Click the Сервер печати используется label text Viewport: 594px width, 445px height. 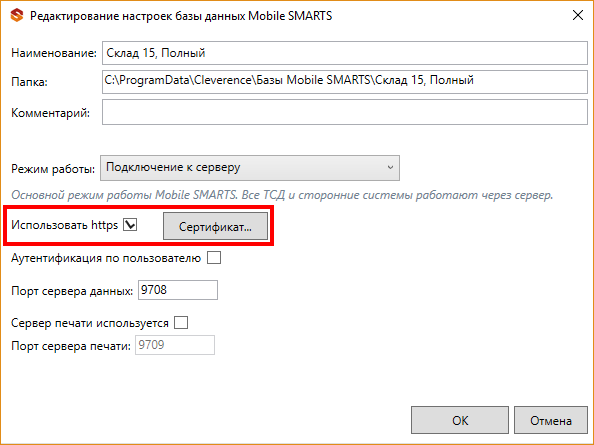(x=90, y=323)
